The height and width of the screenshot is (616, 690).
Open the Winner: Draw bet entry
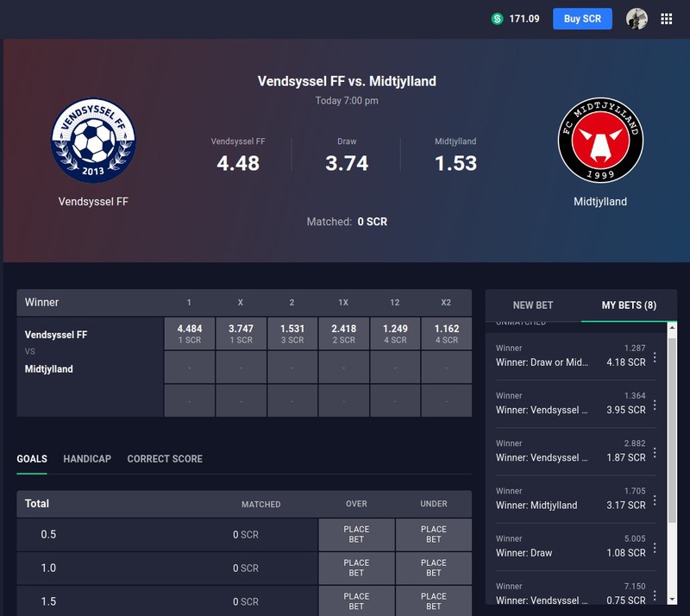570,546
